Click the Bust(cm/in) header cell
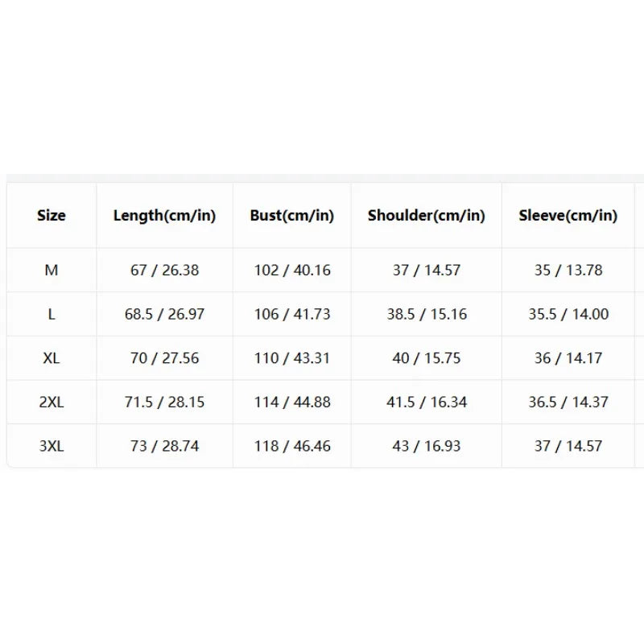 pyautogui.click(x=292, y=215)
